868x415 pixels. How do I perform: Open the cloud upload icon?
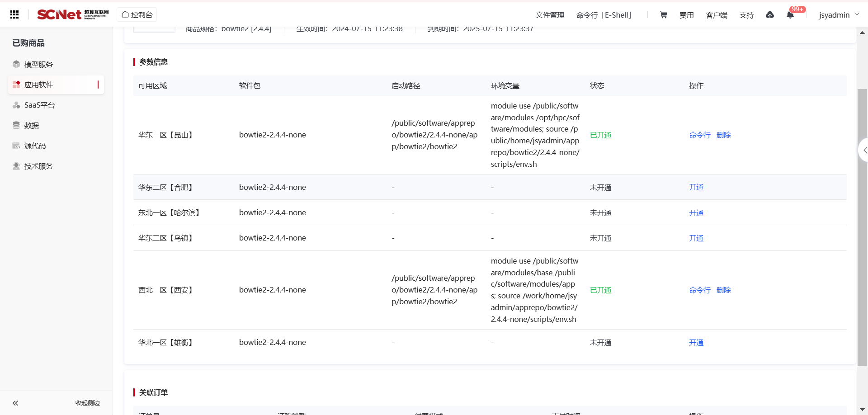pyautogui.click(x=769, y=15)
